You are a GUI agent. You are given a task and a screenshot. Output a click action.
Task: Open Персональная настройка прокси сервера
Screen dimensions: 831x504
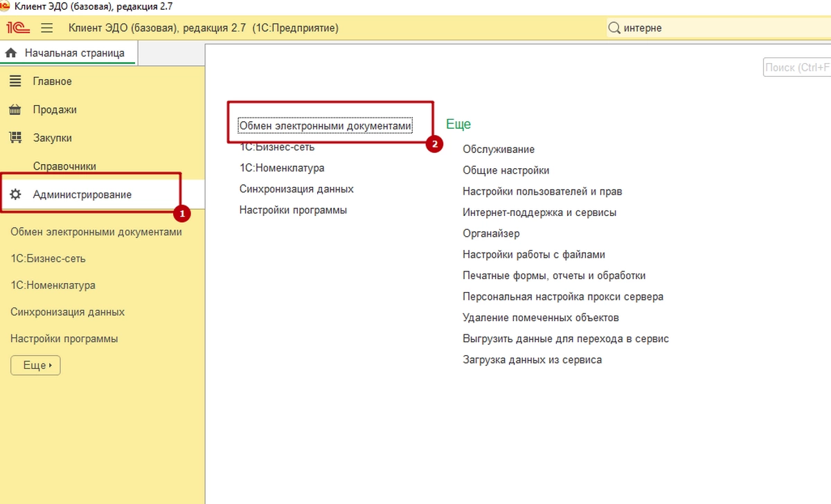[563, 296]
